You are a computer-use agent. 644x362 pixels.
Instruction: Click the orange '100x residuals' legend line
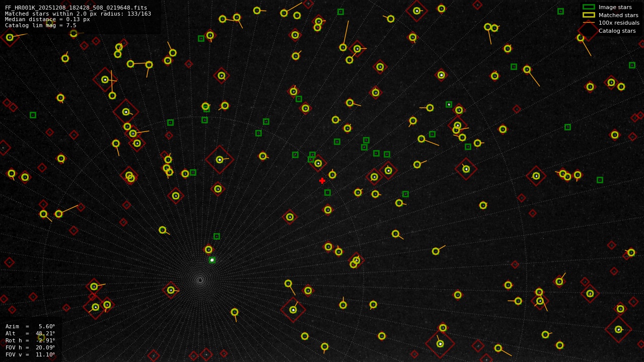[589, 23]
